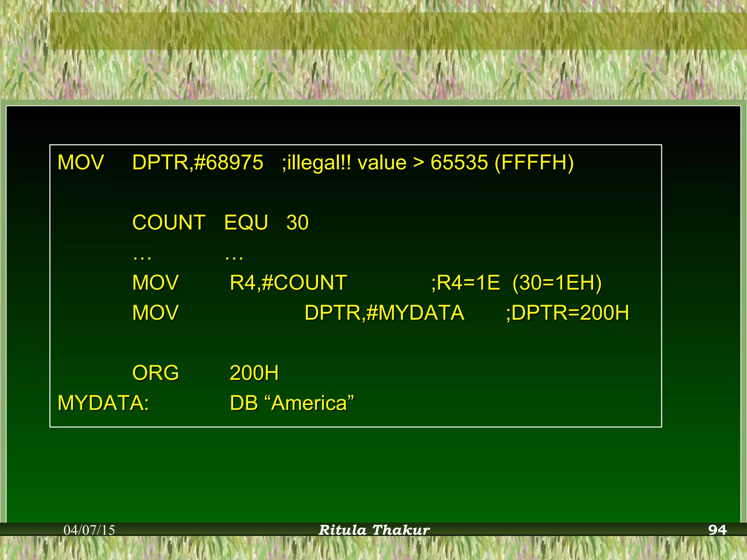Click the comment ';DPTR=200H'
Screen dimensions: 747x560
(x=568, y=313)
